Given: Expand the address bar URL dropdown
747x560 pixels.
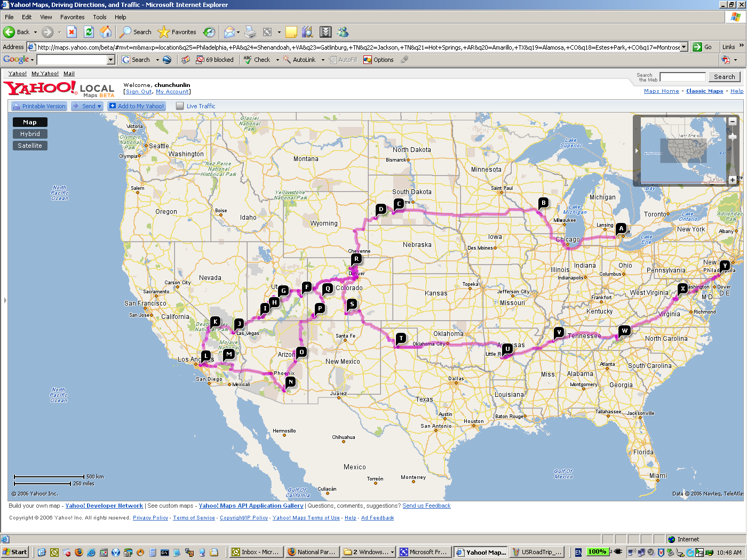Looking at the screenshot, I should pyautogui.click(x=684, y=47).
